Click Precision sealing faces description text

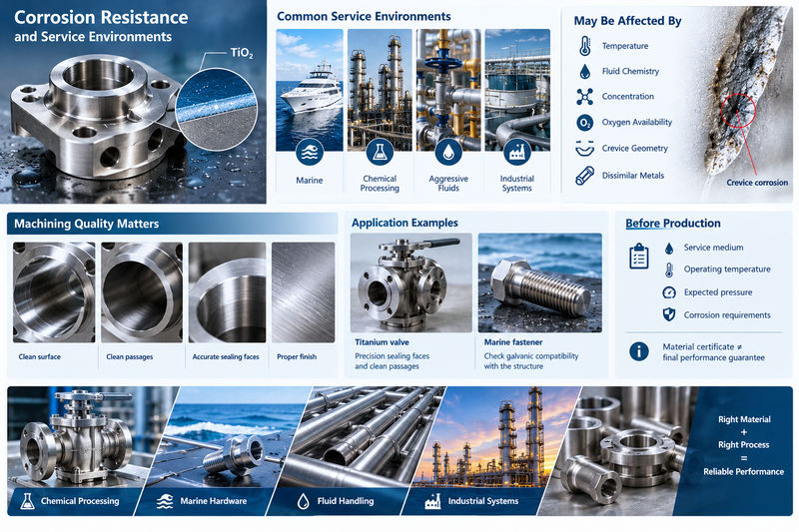[x=392, y=361]
